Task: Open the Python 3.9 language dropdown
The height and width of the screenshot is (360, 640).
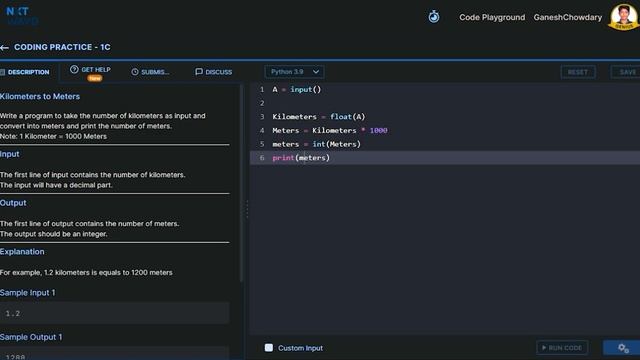Action: pyautogui.click(x=294, y=72)
